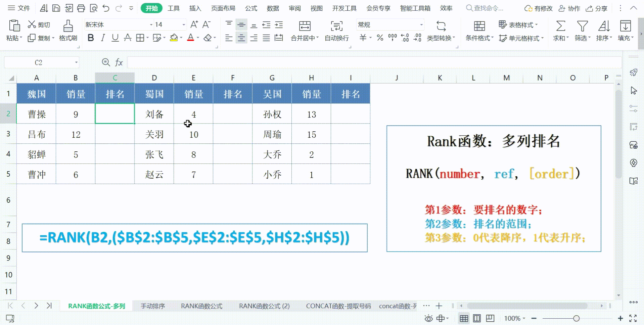Click the insert function fx icon

[x=119, y=62]
